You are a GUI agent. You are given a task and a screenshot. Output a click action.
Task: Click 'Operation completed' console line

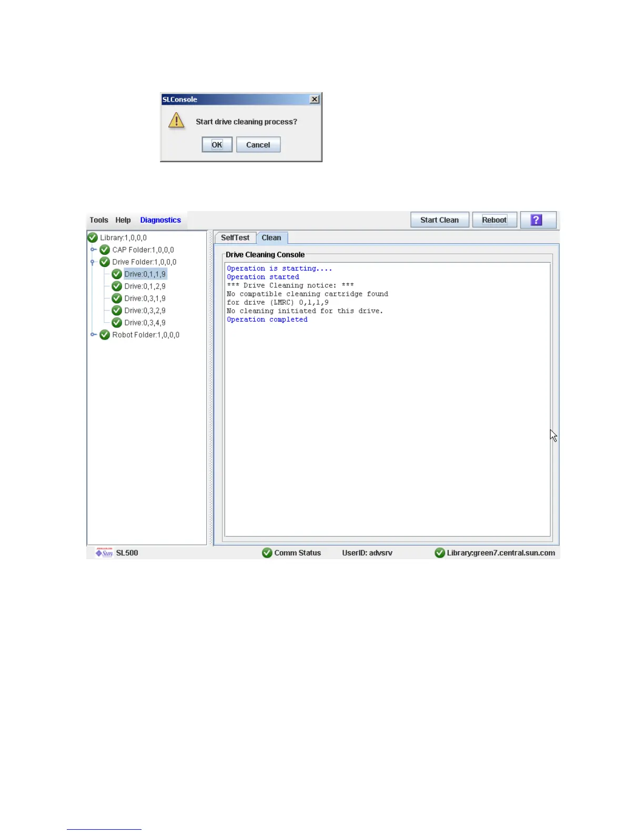pyautogui.click(x=267, y=320)
